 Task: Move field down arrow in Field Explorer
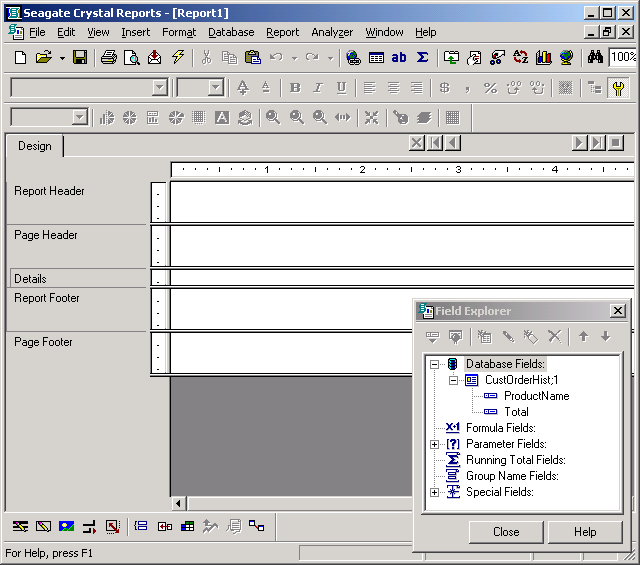pos(606,337)
